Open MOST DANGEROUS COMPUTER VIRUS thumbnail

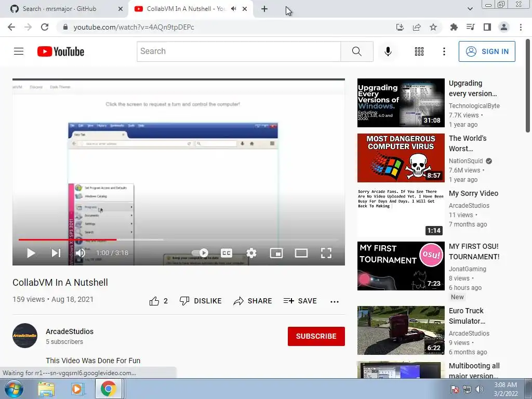401,158
